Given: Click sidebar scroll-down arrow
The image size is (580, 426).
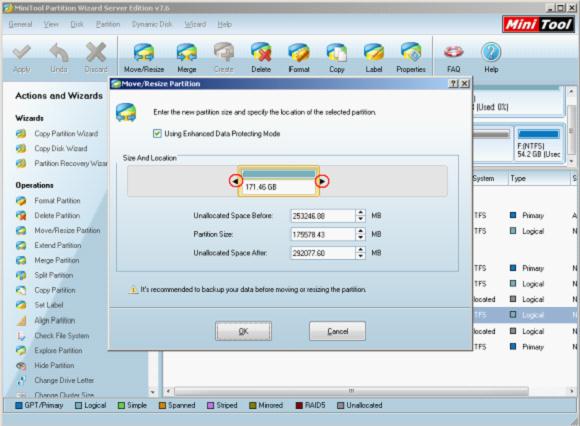Looking at the screenshot, I should (152, 392).
